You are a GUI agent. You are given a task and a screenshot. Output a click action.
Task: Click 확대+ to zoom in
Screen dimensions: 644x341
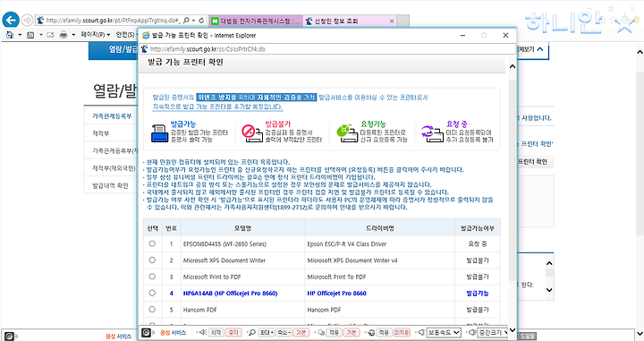point(267,332)
